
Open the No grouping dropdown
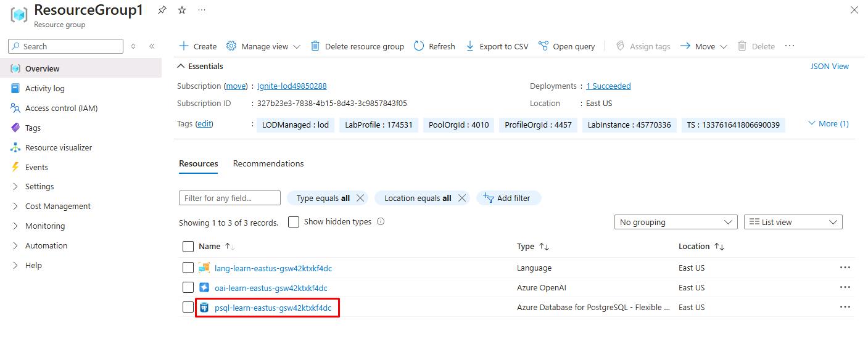click(676, 222)
